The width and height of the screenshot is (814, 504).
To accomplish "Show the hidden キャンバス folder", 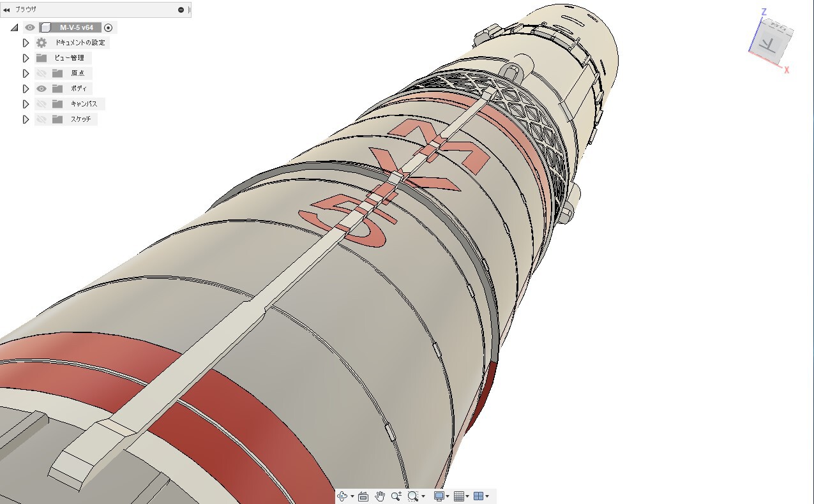I will [x=41, y=104].
